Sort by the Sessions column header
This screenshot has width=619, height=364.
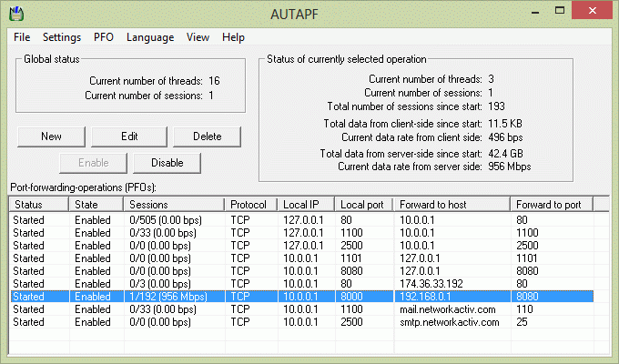click(174, 205)
